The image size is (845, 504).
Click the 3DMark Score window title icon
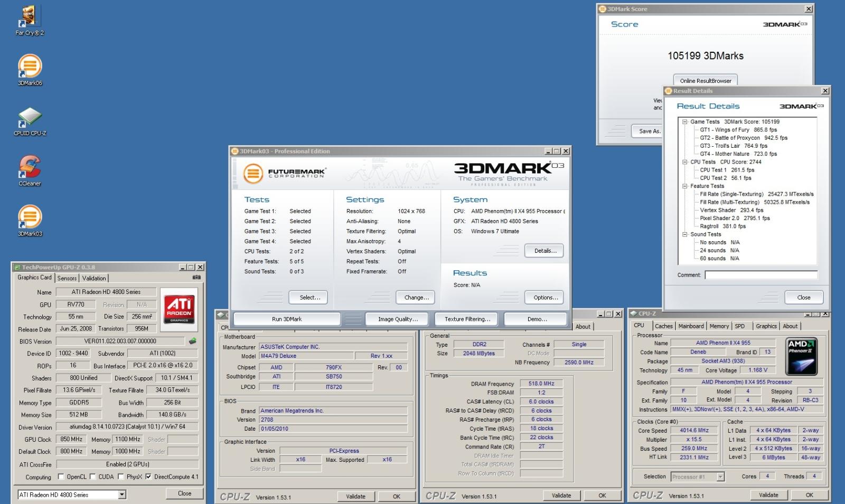603,9
